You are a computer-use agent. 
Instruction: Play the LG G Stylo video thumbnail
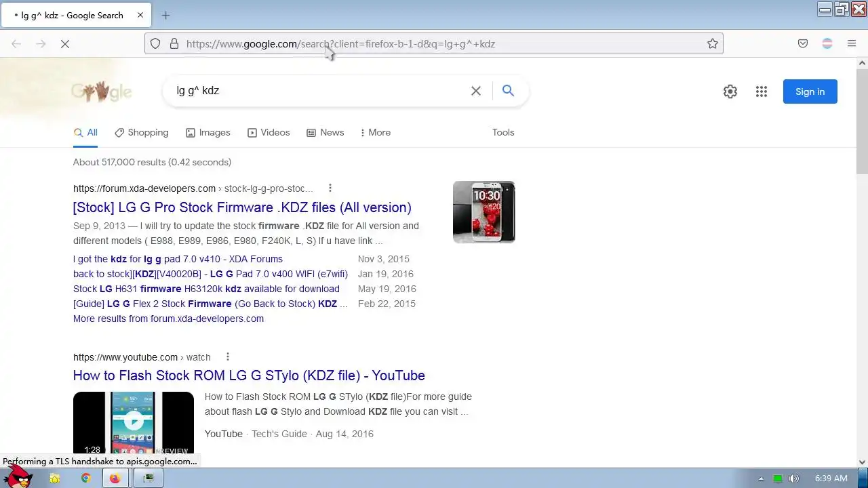[134, 423]
